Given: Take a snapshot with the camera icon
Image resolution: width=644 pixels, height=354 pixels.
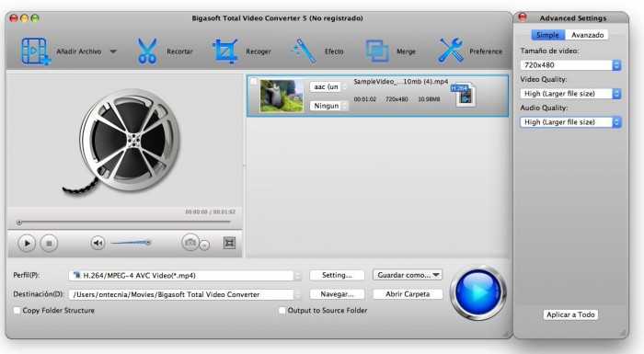Looking at the screenshot, I should coord(190,243).
